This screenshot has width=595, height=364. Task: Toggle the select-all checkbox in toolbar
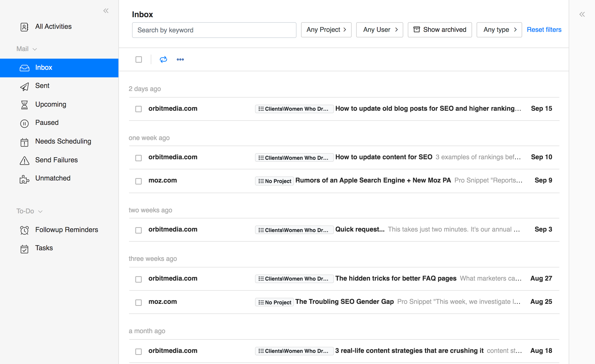tap(139, 59)
